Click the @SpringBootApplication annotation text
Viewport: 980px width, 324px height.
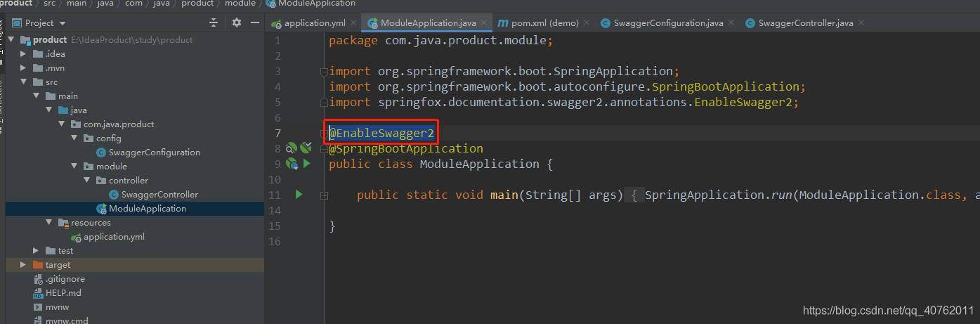406,148
